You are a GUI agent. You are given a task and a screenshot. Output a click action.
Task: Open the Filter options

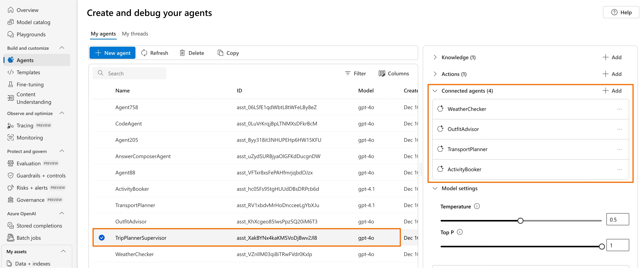pyautogui.click(x=355, y=73)
